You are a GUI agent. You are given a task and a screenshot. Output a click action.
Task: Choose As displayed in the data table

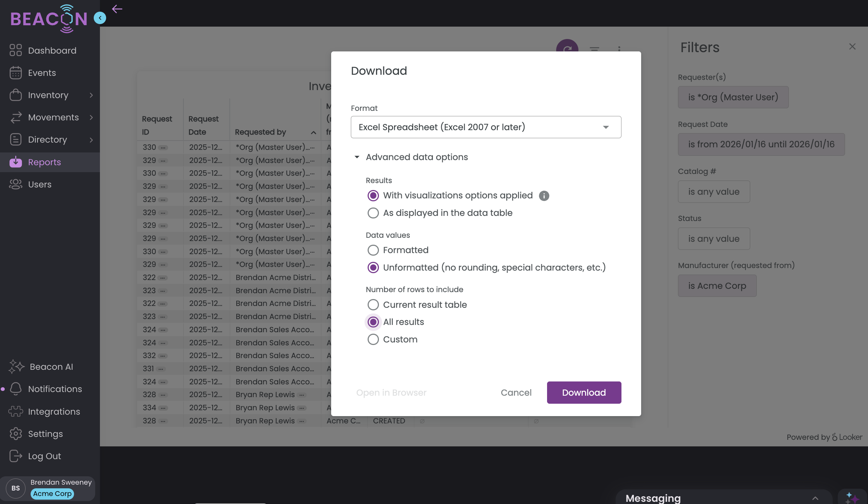pos(373,213)
